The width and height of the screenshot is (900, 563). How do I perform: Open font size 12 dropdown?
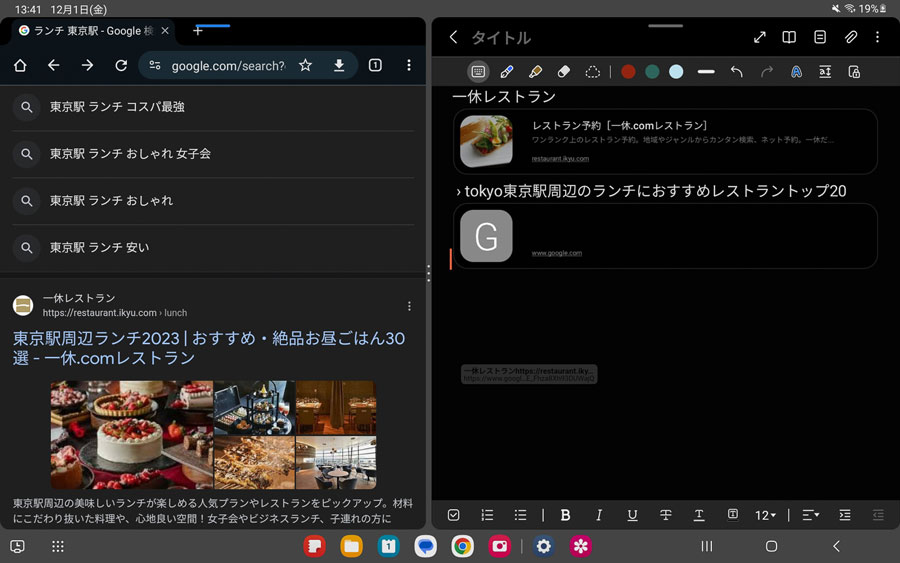coord(765,515)
